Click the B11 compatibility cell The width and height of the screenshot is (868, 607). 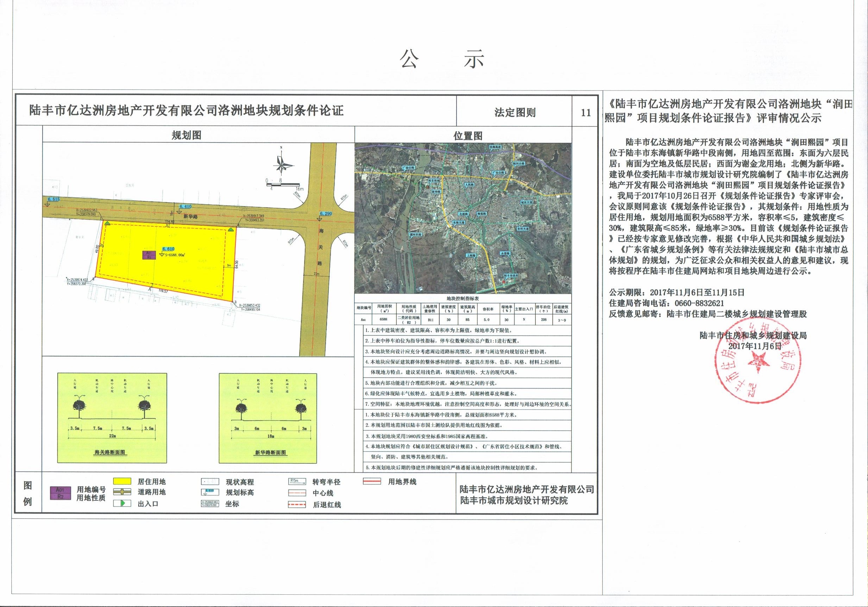[x=430, y=320]
